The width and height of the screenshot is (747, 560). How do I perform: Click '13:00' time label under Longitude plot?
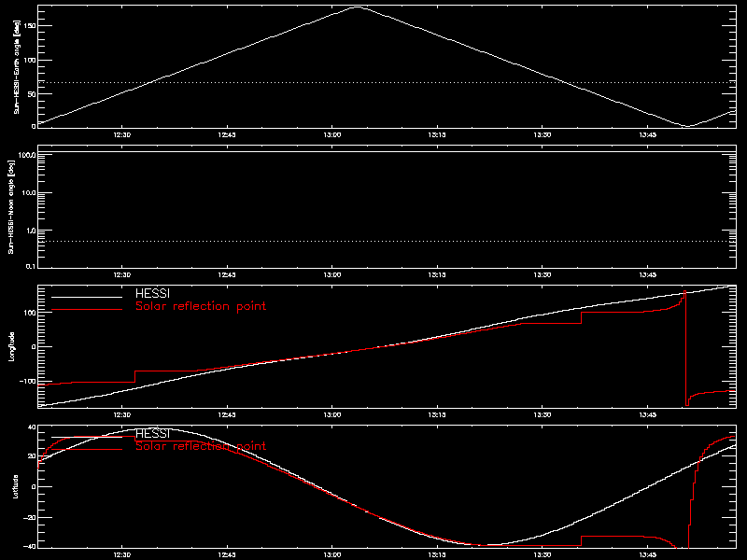pyautogui.click(x=332, y=415)
